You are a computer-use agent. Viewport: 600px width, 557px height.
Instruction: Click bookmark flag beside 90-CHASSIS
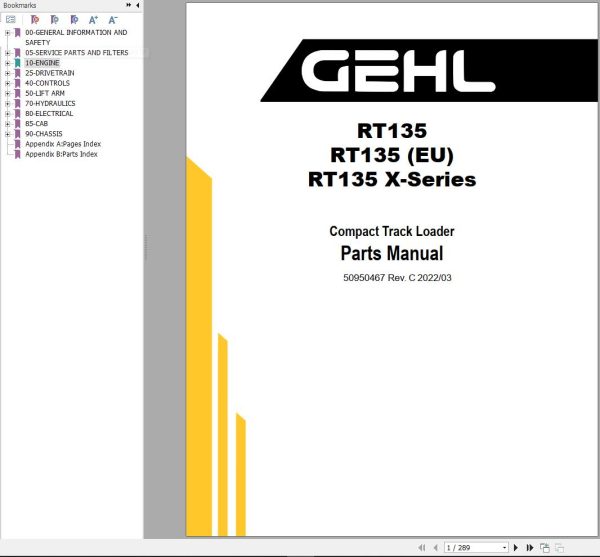click(17, 134)
